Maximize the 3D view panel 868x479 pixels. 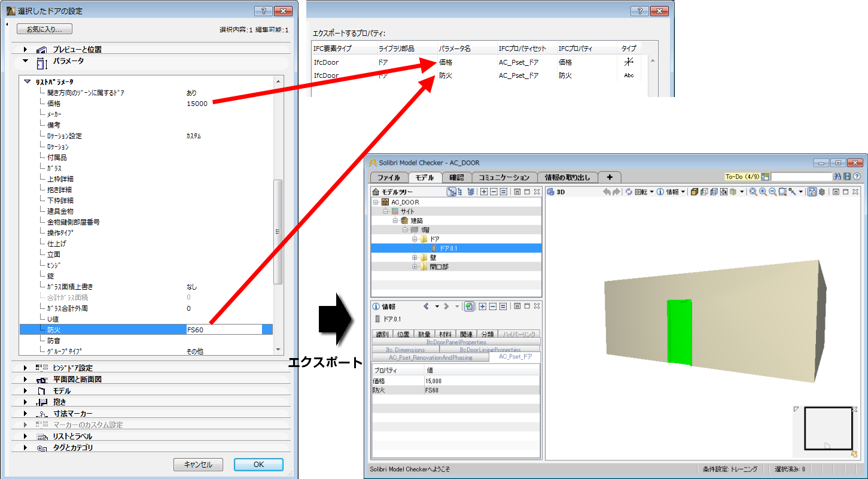tap(846, 192)
